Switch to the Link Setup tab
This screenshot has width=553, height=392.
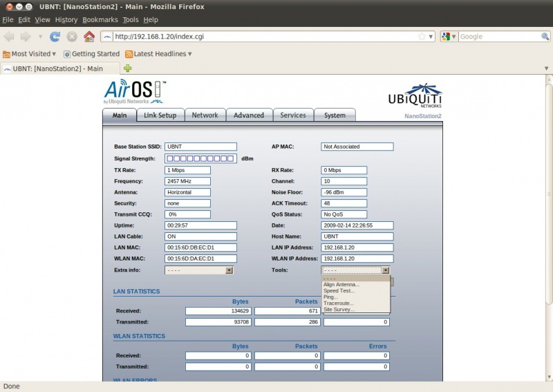160,115
